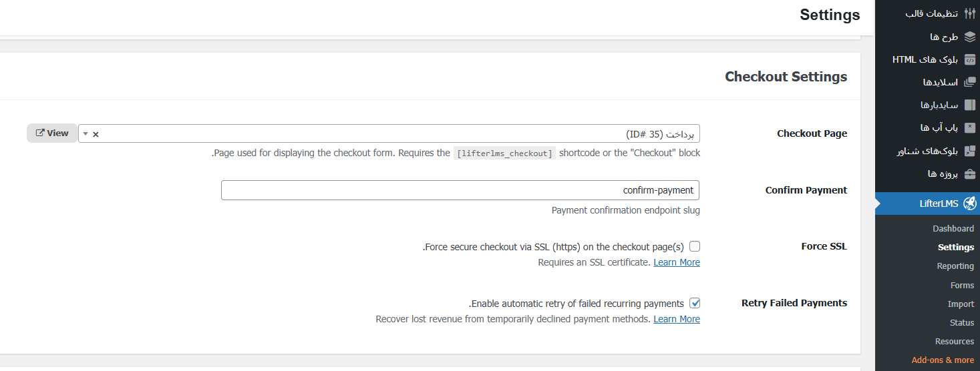980x371 pixels.
Task: Click the View checkout page button
Action: coord(52,133)
